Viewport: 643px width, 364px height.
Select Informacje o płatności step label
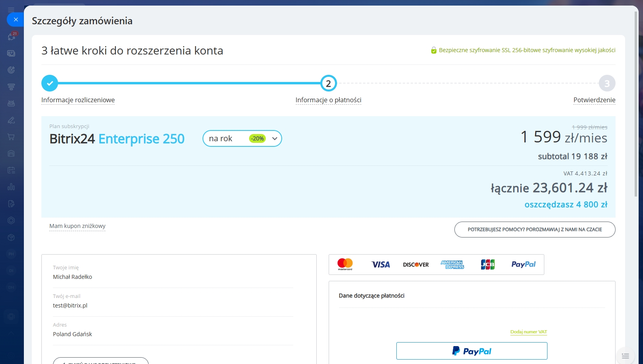click(328, 100)
